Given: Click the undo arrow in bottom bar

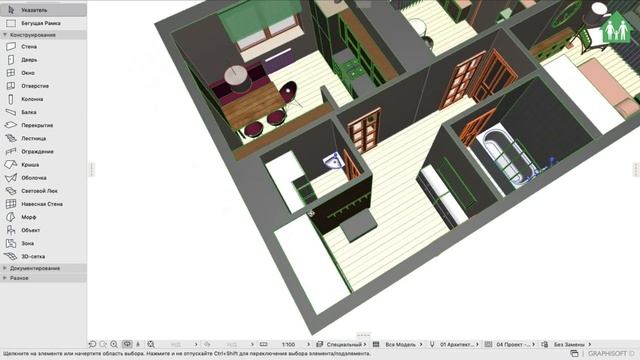Looking at the screenshot, I should click(x=93, y=344).
